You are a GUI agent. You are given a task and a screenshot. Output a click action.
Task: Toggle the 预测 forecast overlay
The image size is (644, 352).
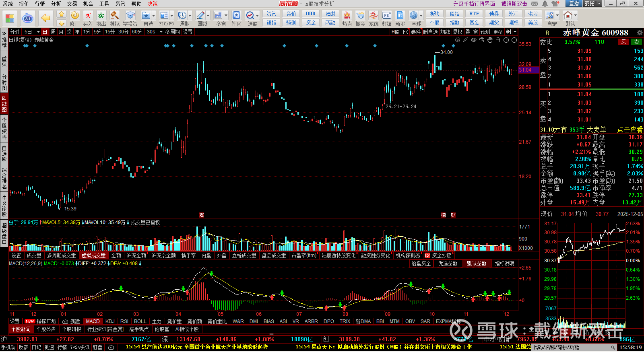(x=485, y=32)
